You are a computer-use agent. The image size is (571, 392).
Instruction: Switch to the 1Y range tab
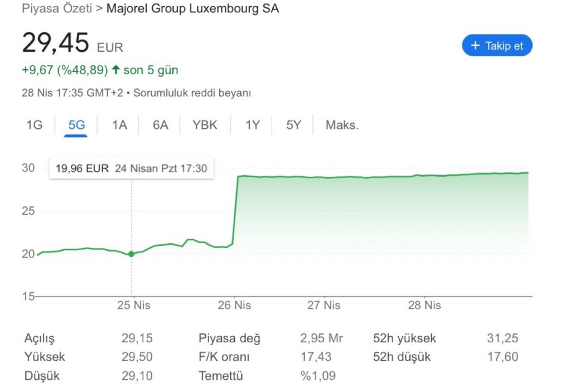pos(253,125)
